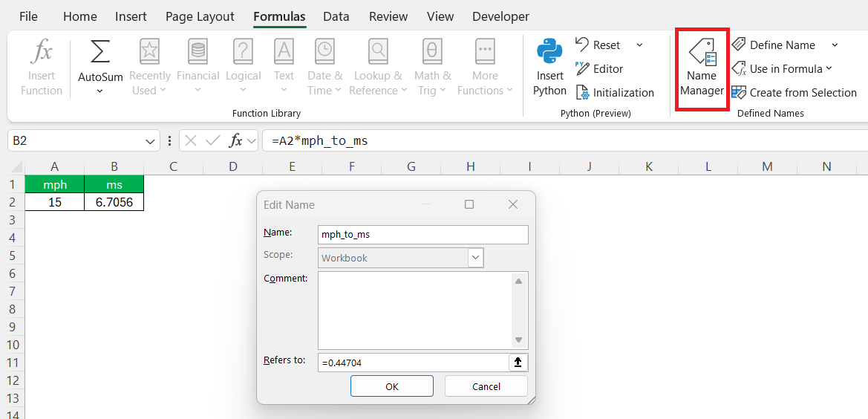Expand the AutoSum dropdown arrow
868x419 pixels.
pyautogui.click(x=99, y=91)
